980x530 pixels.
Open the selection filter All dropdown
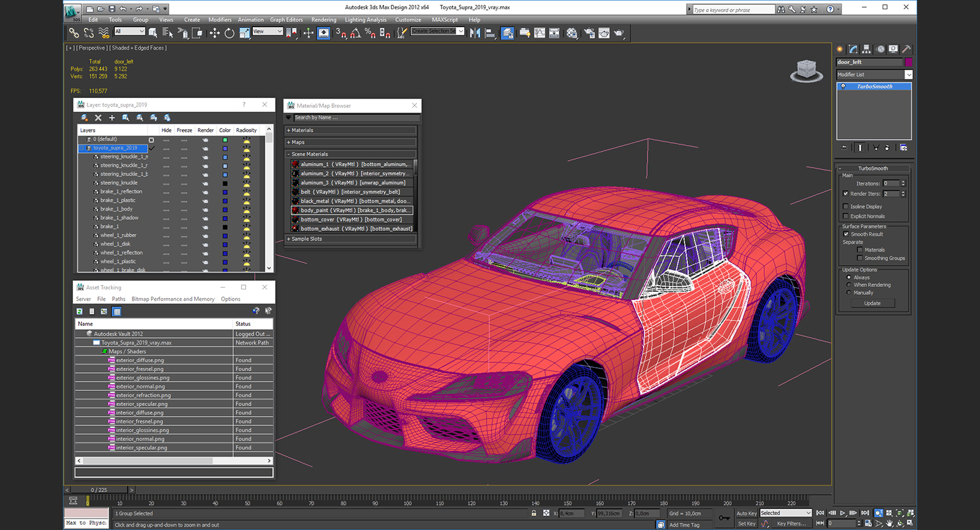tap(130, 31)
